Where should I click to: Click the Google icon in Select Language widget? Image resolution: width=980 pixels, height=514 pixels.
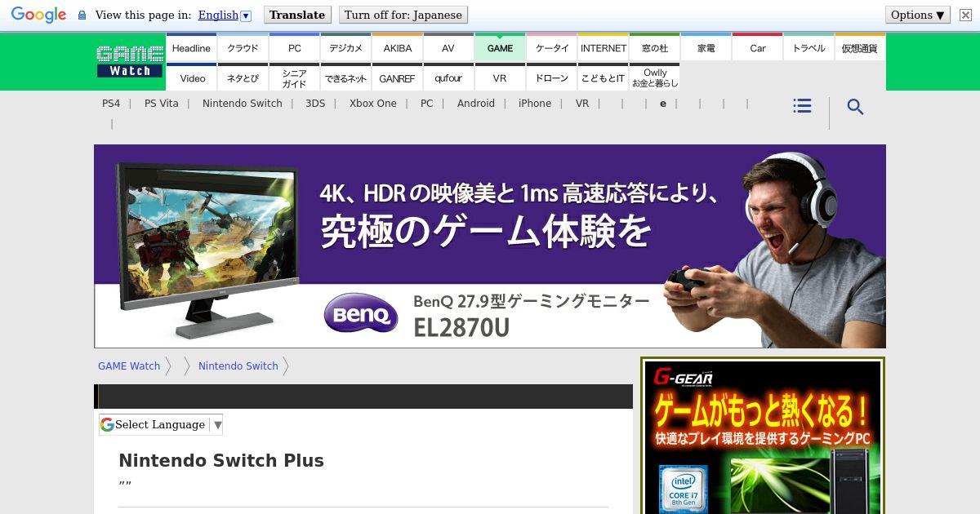click(x=107, y=424)
